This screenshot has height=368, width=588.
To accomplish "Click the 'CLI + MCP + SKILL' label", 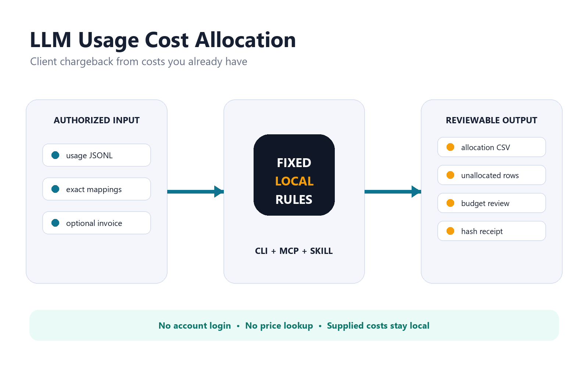I will click(x=294, y=251).
